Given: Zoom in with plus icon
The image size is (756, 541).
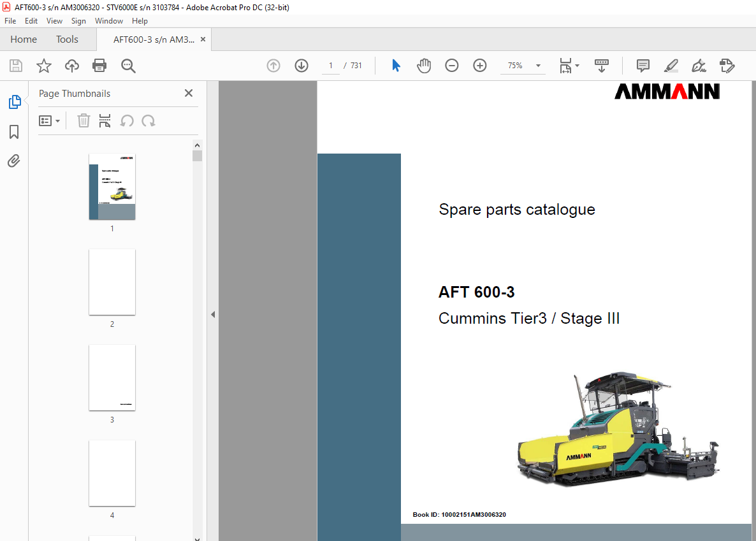Looking at the screenshot, I should [x=480, y=66].
